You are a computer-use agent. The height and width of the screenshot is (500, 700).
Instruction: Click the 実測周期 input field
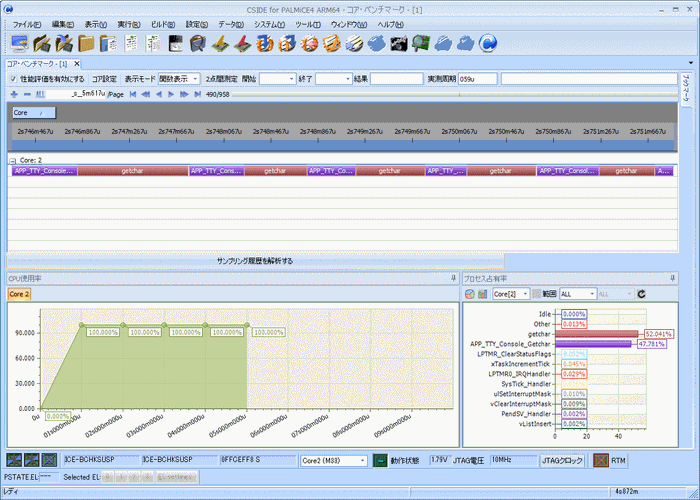[478, 78]
